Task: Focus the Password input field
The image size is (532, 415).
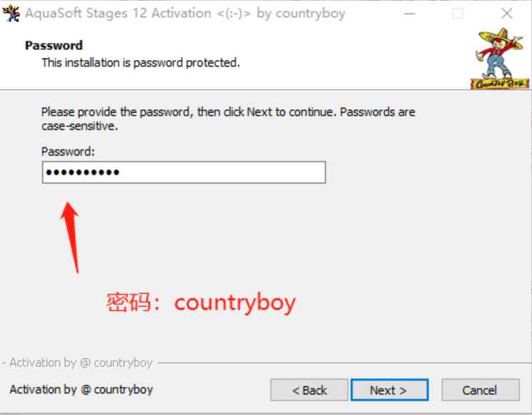Action: tap(184, 172)
